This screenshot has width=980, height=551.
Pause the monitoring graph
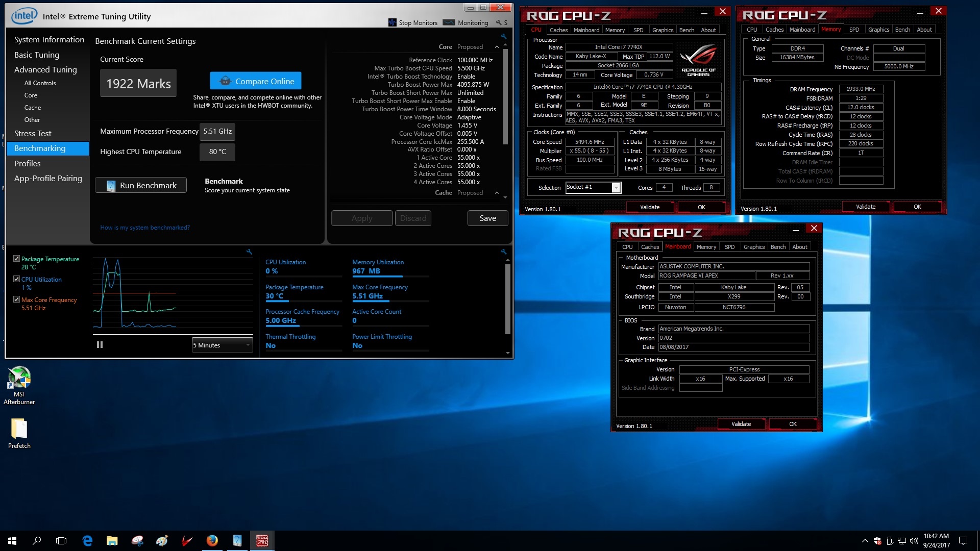[100, 345]
